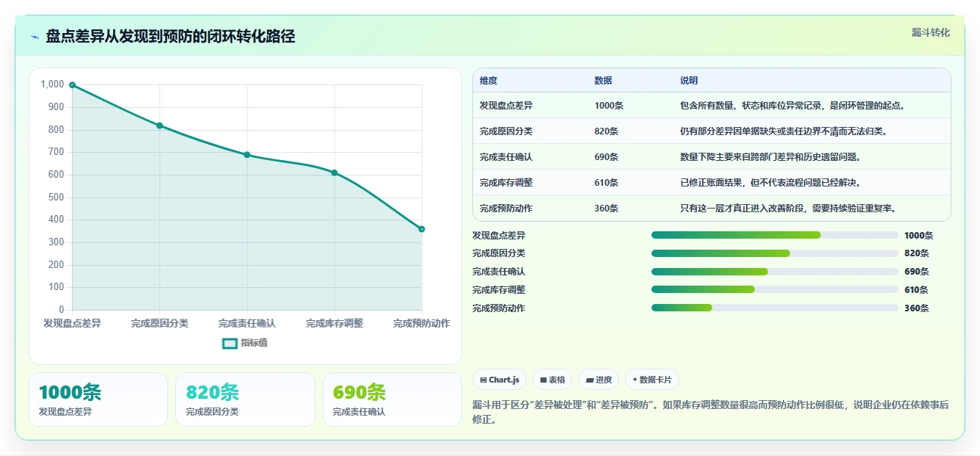Click the chart point at 完成预防动作
Image resolution: width=980 pixels, height=456 pixels.
422,229
